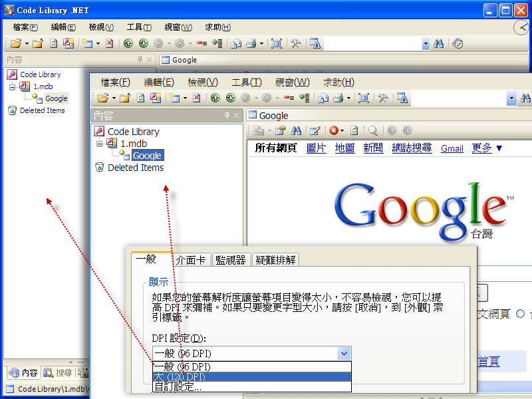The image size is (532, 399).
Task: Click the hammer-and-wrench options icon in the enlarged front window toolbar
Action: point(383,98)
